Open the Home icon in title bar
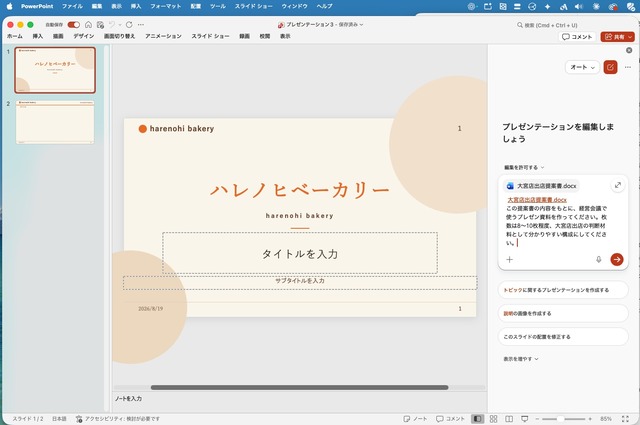Viewport: 640px width, 425px height. [89, 24]
